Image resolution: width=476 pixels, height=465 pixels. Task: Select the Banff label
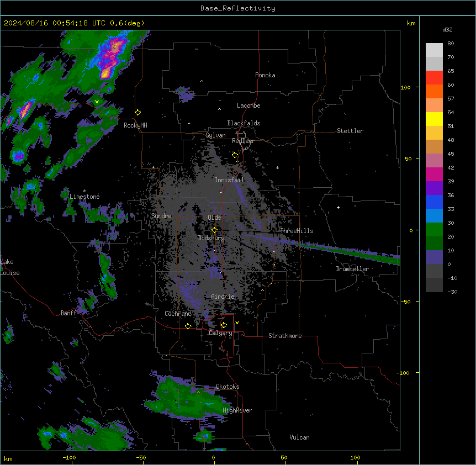[x=68, y=313]
